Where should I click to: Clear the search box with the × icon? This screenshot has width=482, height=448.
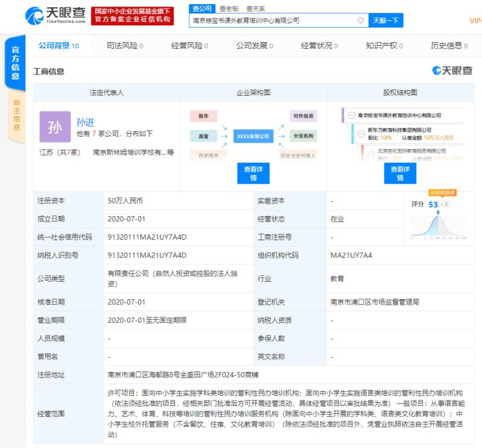[x=359, y=20]
